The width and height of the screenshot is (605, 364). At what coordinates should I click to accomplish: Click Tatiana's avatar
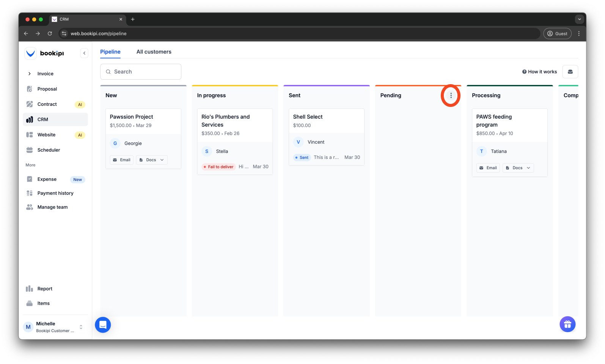pyautogui.click(x=481, y=151)
